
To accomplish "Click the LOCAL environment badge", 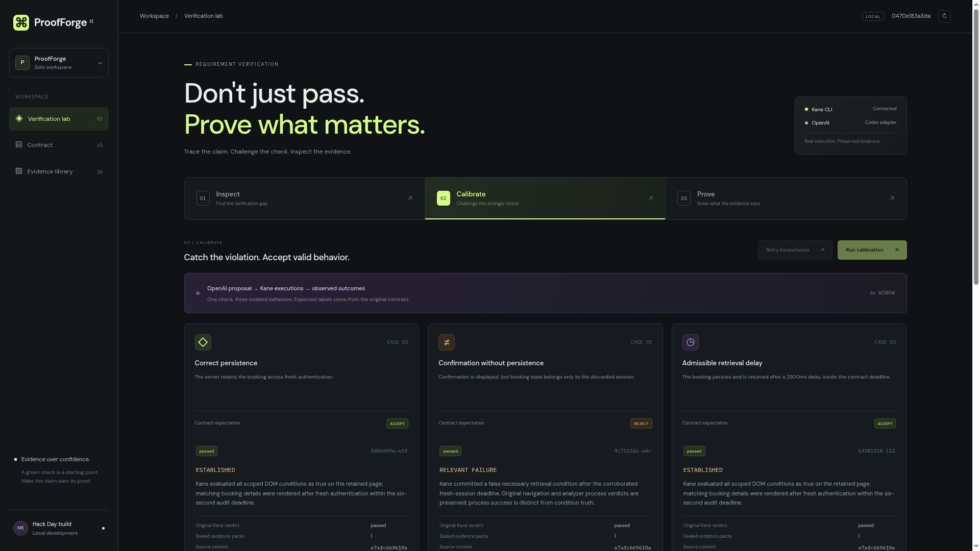I will click(873, 16).
